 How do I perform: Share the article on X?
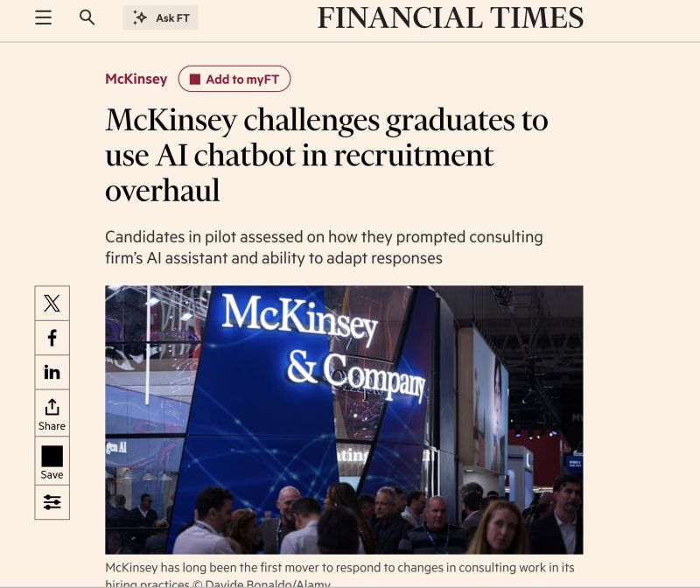(52, 304)
